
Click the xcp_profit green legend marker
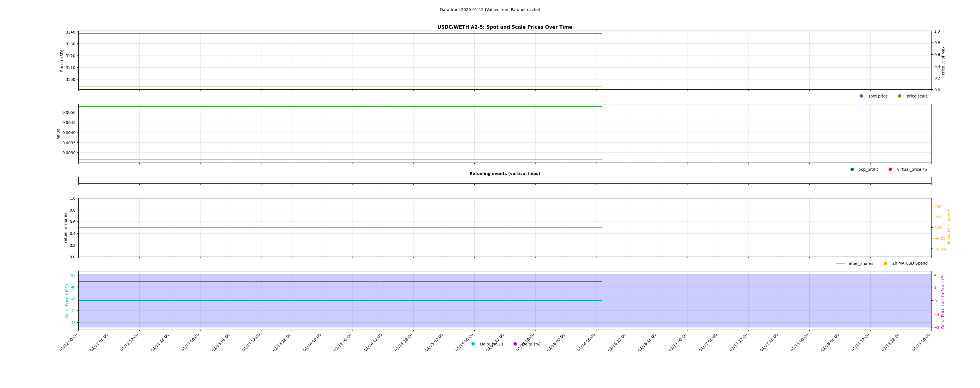pyautogui.click(x=852, y=170)
